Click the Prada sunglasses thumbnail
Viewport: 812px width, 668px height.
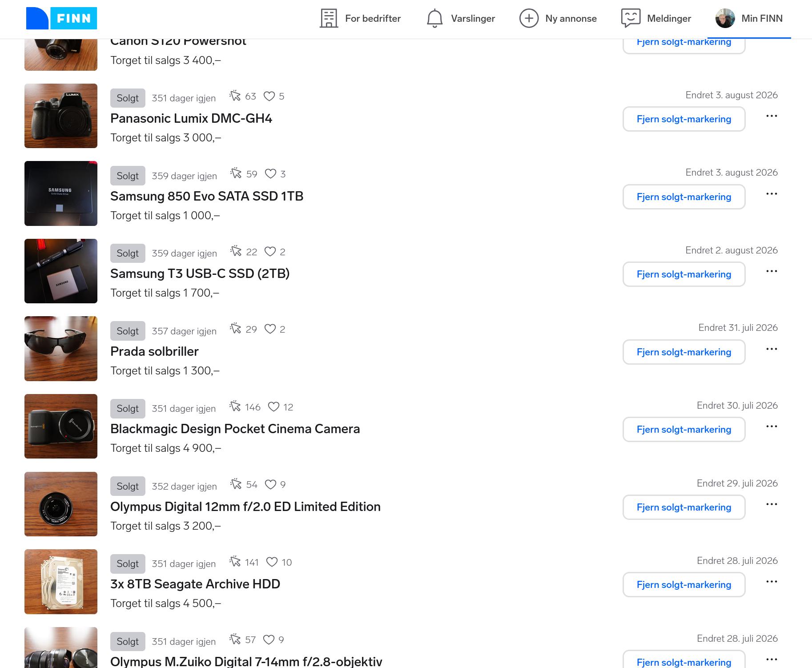(x=61, y=349)
